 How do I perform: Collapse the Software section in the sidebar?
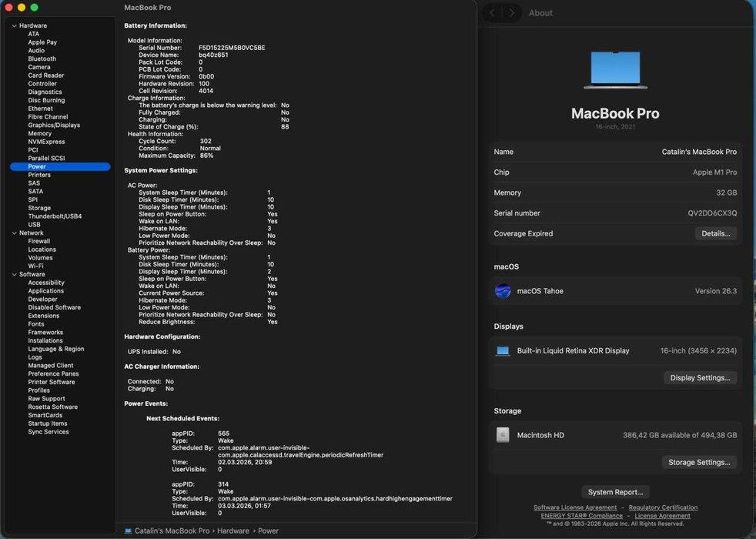pos(14,274)
